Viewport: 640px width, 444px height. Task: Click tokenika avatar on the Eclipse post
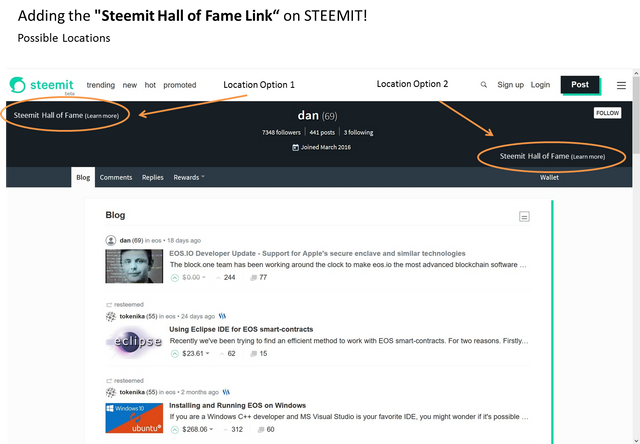[x=111, y=316]
